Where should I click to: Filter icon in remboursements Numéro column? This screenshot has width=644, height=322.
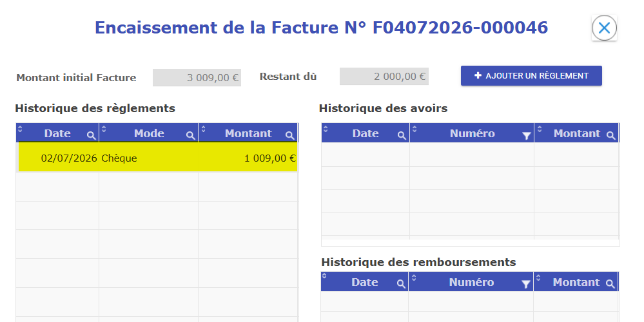coord(526,284)
